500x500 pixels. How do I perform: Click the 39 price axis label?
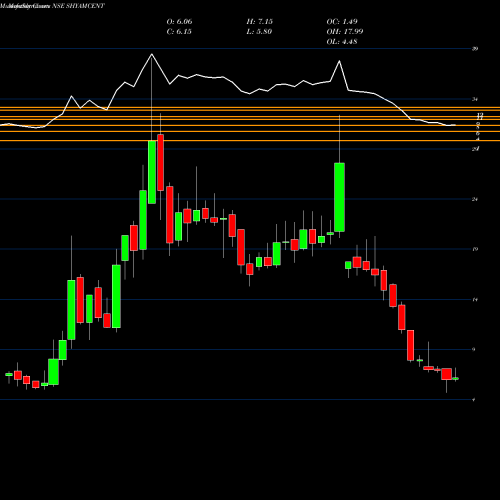475,49
